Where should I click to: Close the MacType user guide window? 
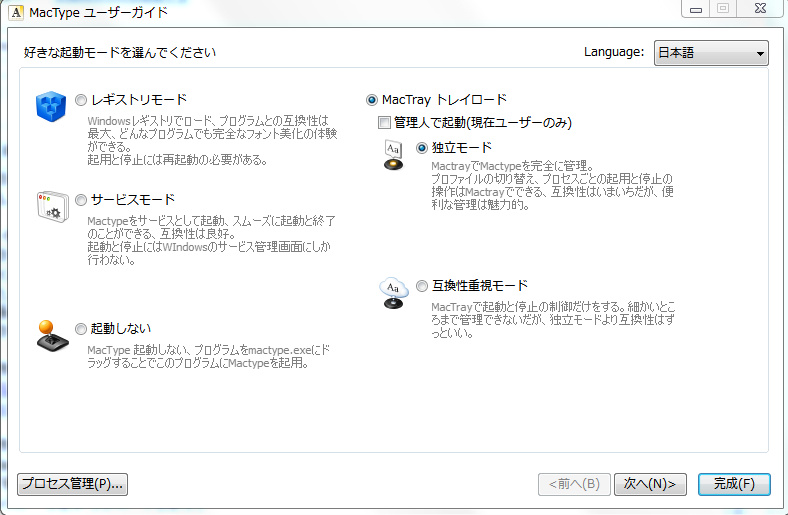coord(760,9)
